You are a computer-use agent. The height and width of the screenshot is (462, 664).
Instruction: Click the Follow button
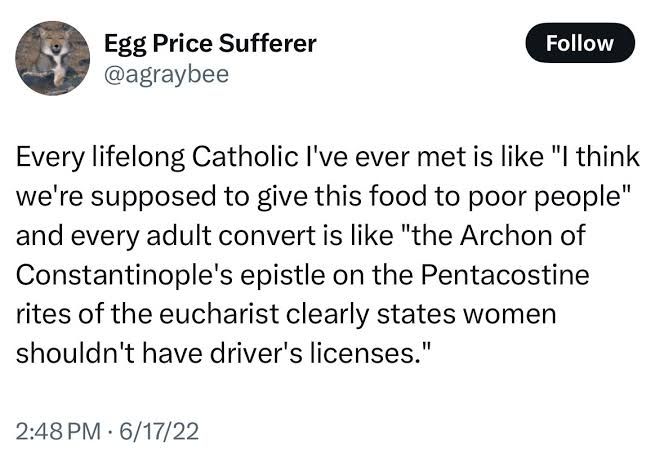point(580,43)
